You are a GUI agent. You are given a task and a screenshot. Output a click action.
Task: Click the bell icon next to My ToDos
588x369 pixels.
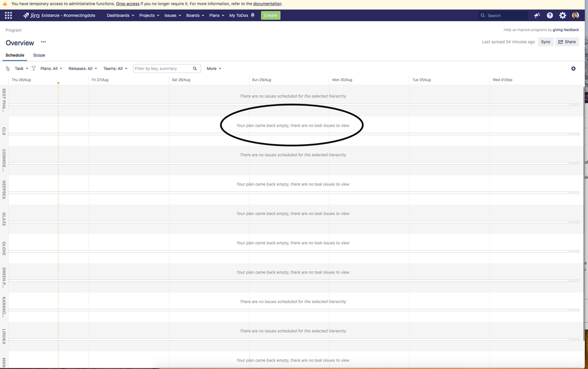(253, 15)
